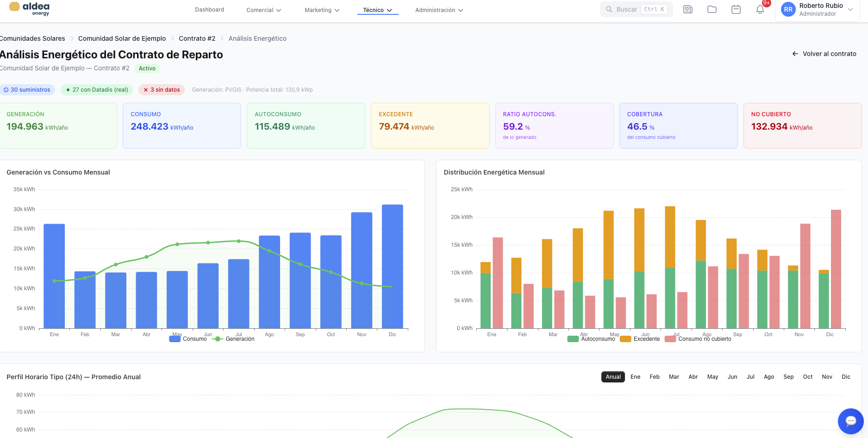Expand the Comercial menu
The height and width of the screenshot is (438, 868).
264,10
